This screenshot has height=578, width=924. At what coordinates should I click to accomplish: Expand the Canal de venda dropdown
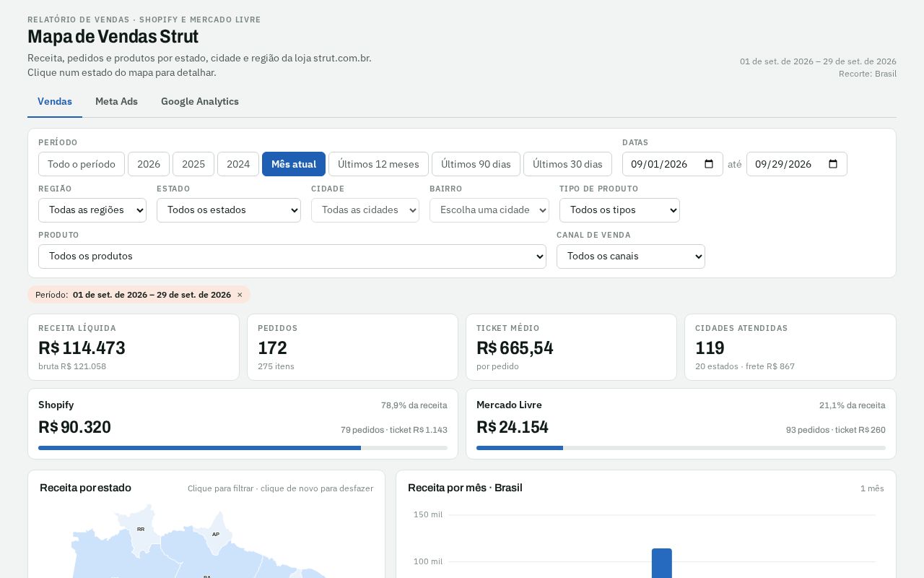(631, 256)
